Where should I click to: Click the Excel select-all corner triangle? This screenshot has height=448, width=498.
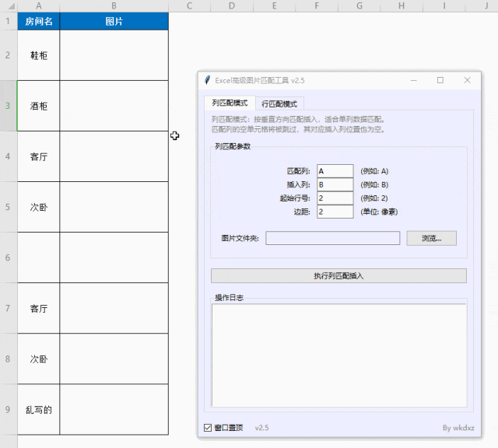(11, 6)
